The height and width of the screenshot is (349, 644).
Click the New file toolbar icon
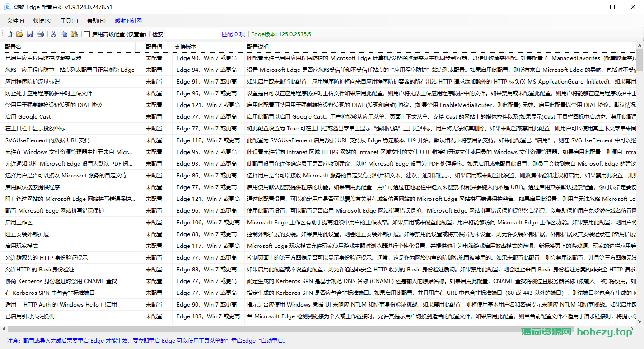(x=9, y=34)
